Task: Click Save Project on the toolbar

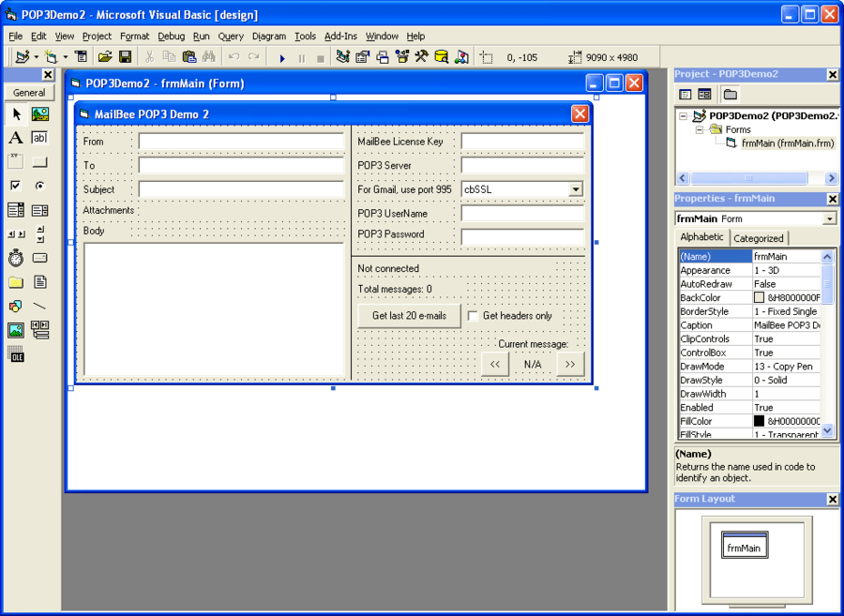Action: pos(126,57)
